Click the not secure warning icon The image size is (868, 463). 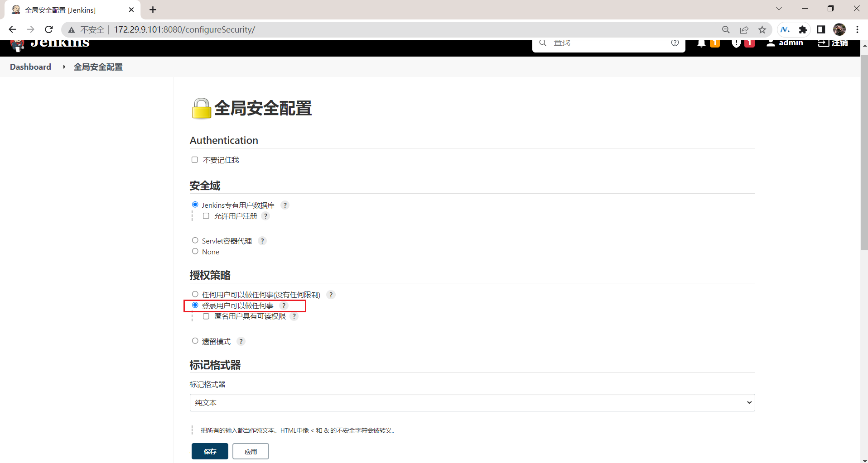(x=71, y=30)
